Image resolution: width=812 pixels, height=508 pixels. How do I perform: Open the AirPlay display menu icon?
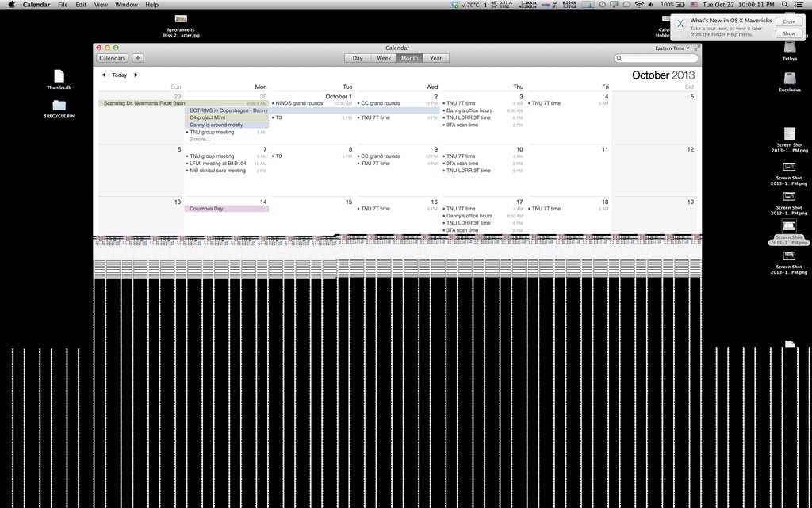pyautogui.click(x=615, y=5)
